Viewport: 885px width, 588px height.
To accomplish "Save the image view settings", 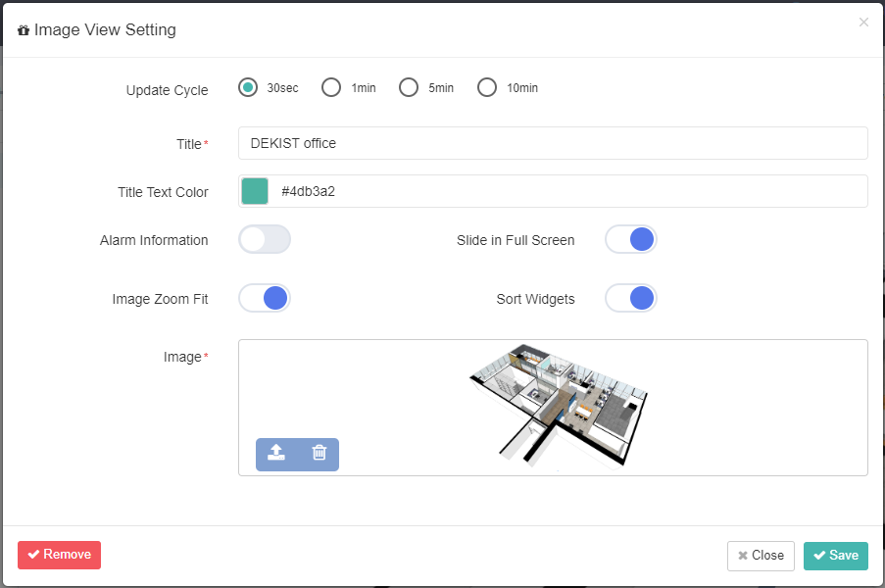I will pos(836,556).
